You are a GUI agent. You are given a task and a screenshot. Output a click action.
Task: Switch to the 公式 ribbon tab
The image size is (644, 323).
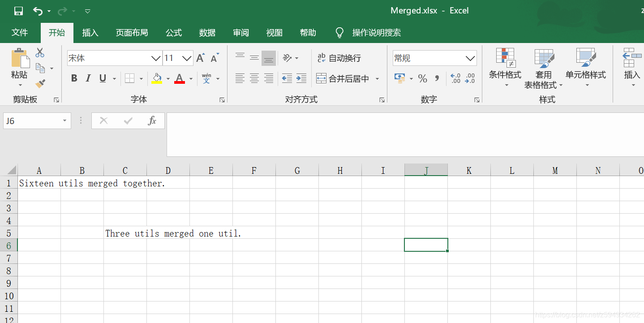174,33
